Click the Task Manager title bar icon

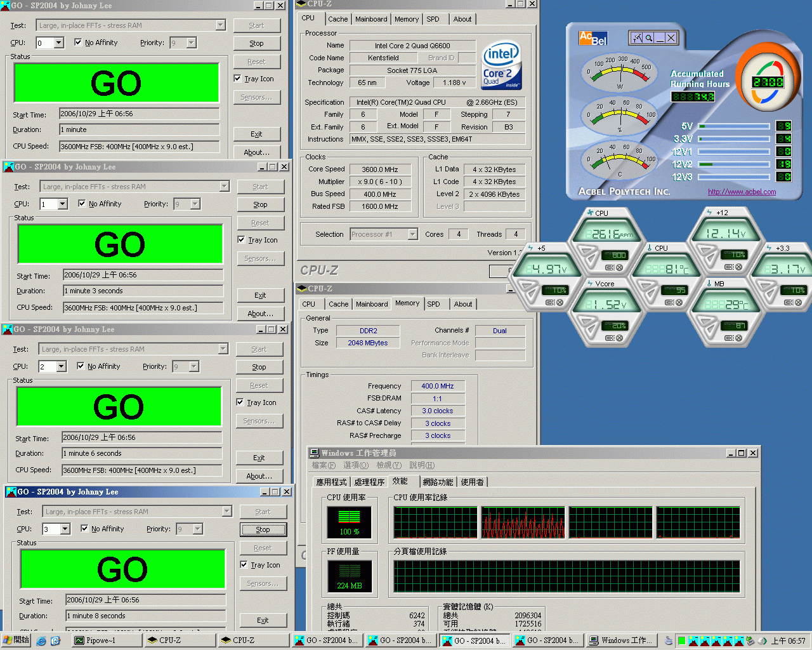[x=314, y=453]
